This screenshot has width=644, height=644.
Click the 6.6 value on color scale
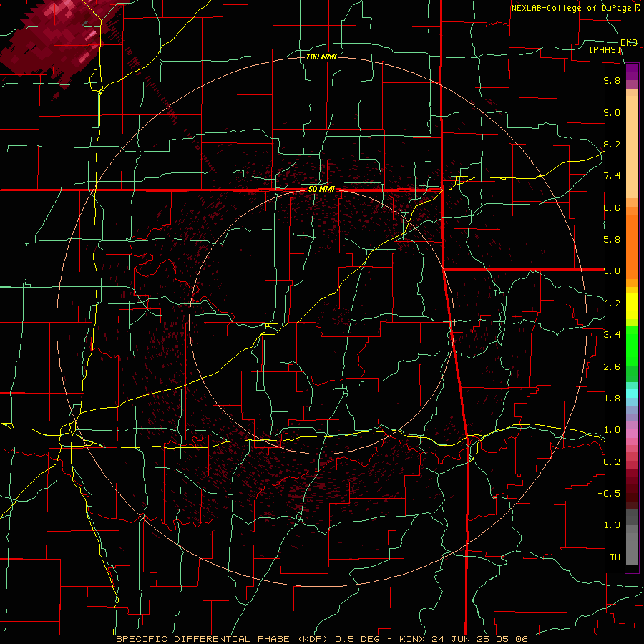612,208
